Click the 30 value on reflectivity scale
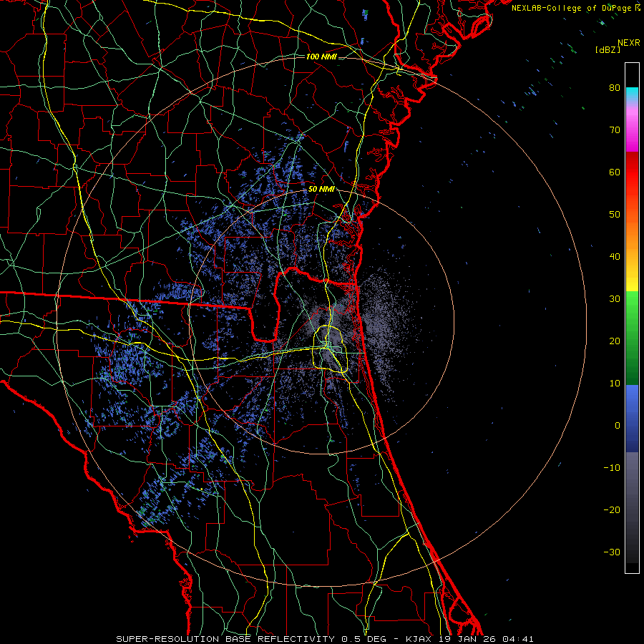Image resolution: width=644 pixels, height=644 pixels. coord(615,299)
